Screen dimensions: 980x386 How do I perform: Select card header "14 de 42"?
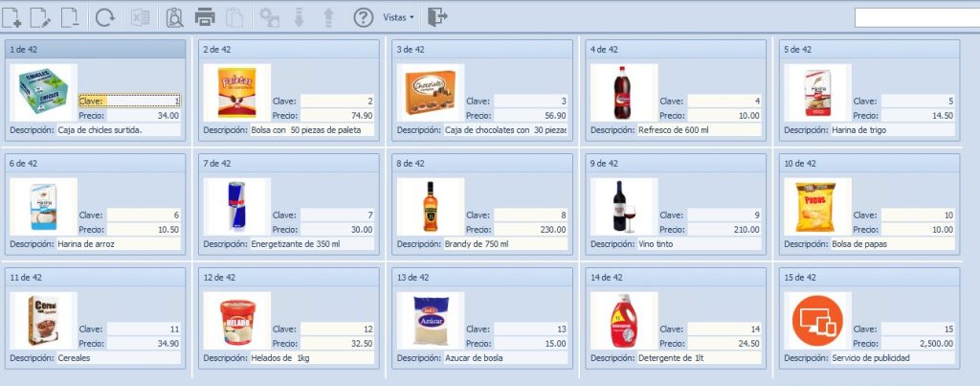coord(676,277)
